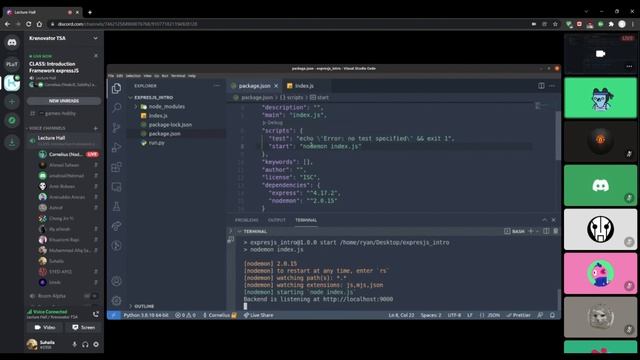
Task: Click the live stream camera thumbnail tile
Action: click(x=600, y=53)
